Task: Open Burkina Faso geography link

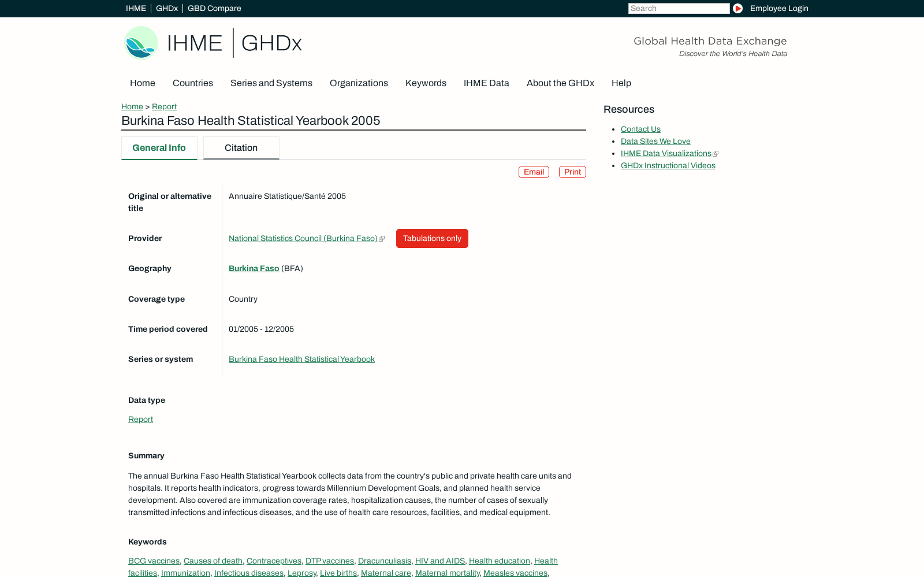Action: pos(254,268)
